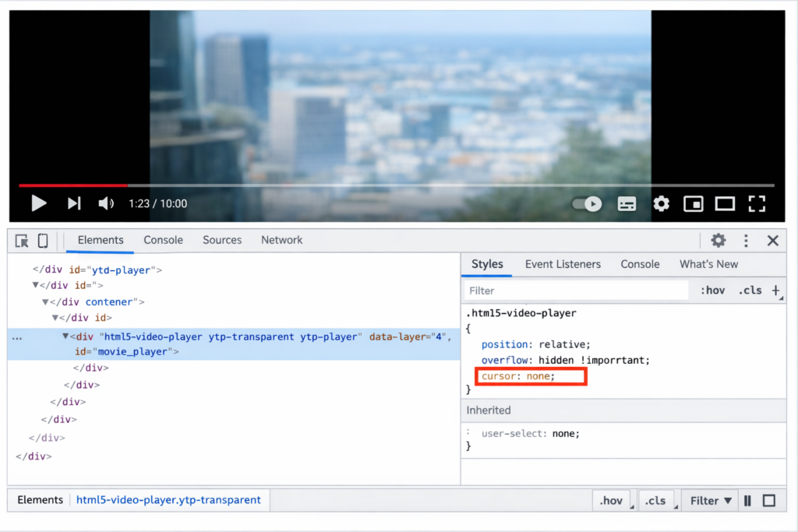This screenshot has width=798, height=532.
Task: Toggle the .cls class editor
Action: point(750,290)
